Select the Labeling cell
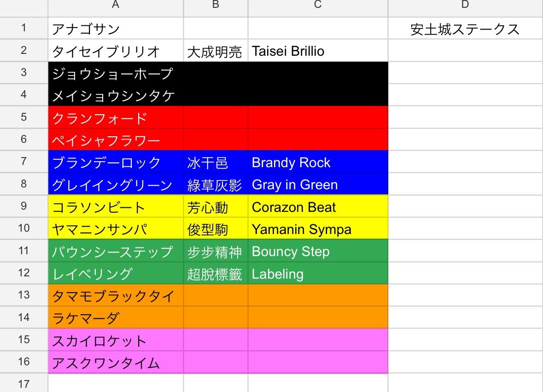The width and height of the screenshot is (543, 392). point(318,273)
